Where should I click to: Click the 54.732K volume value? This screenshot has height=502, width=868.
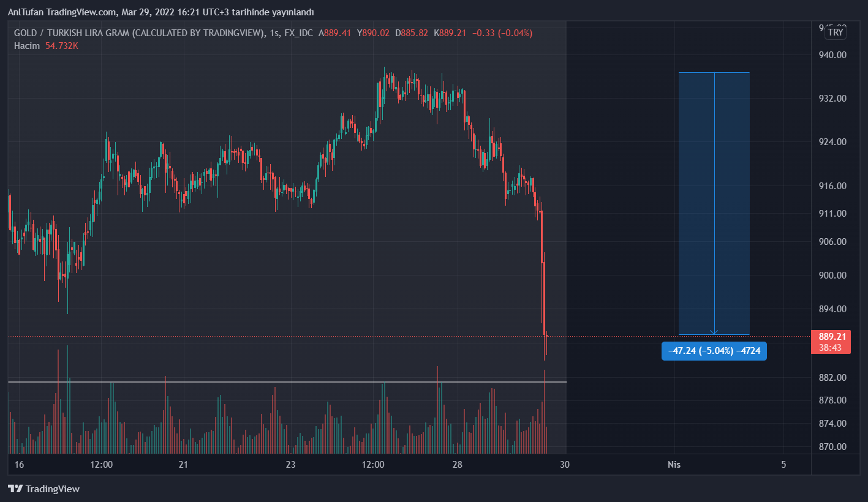pos(62,46)
